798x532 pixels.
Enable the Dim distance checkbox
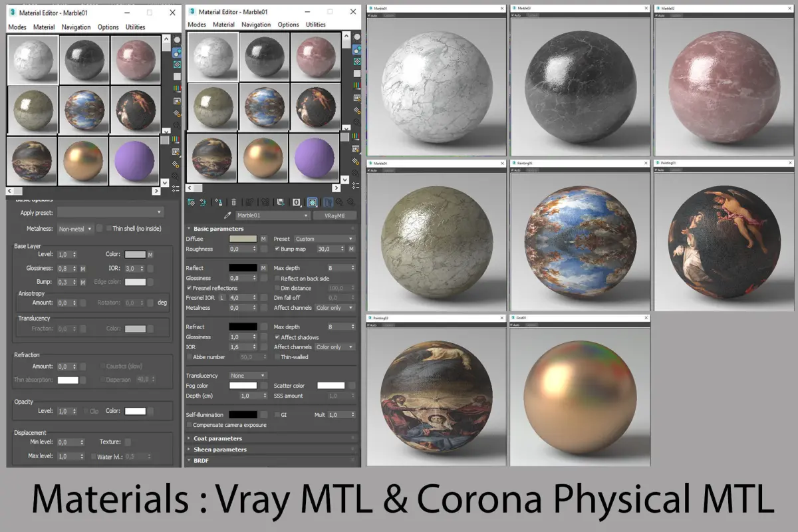(x=277, y=288)
